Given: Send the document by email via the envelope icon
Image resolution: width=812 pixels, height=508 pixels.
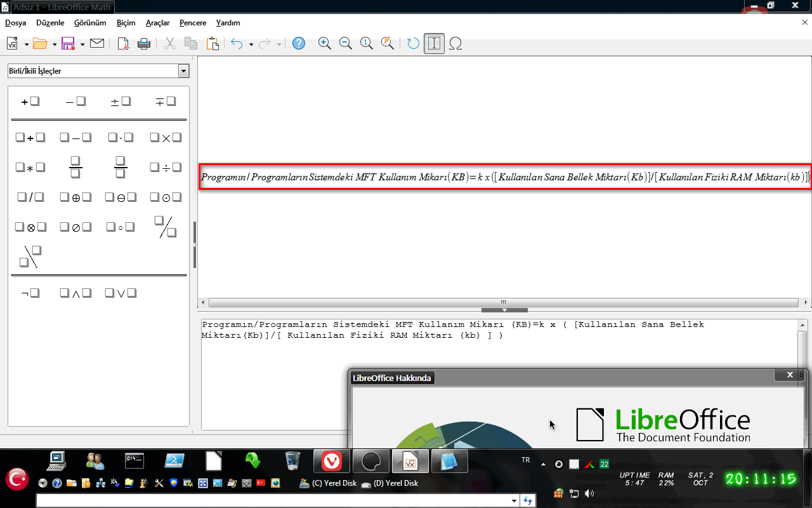Looking at the screenshot, I should pos(97,43).
